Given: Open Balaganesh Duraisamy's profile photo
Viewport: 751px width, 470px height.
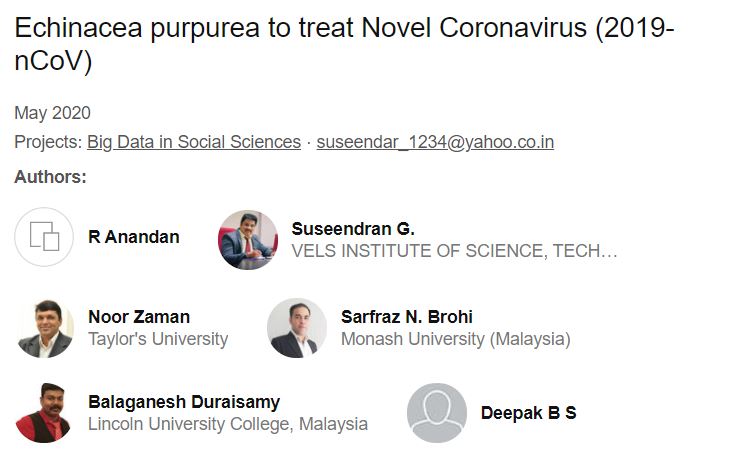Looking at the screenshot, I should coord(44,412).
